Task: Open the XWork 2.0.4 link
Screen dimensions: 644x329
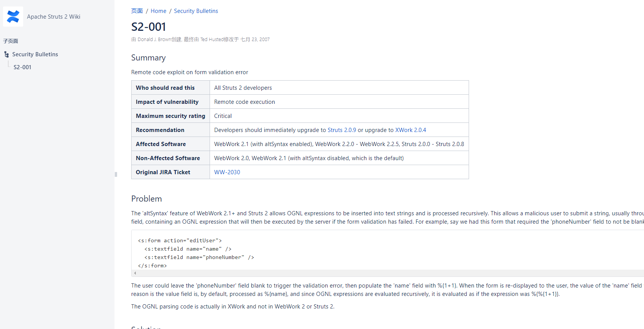Action: [411, 130]
